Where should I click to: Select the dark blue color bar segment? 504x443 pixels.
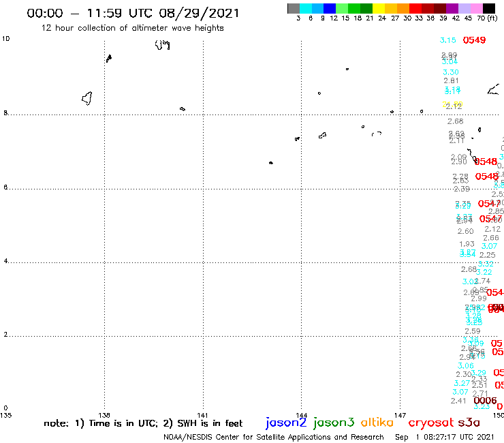[x=330, y=8]
